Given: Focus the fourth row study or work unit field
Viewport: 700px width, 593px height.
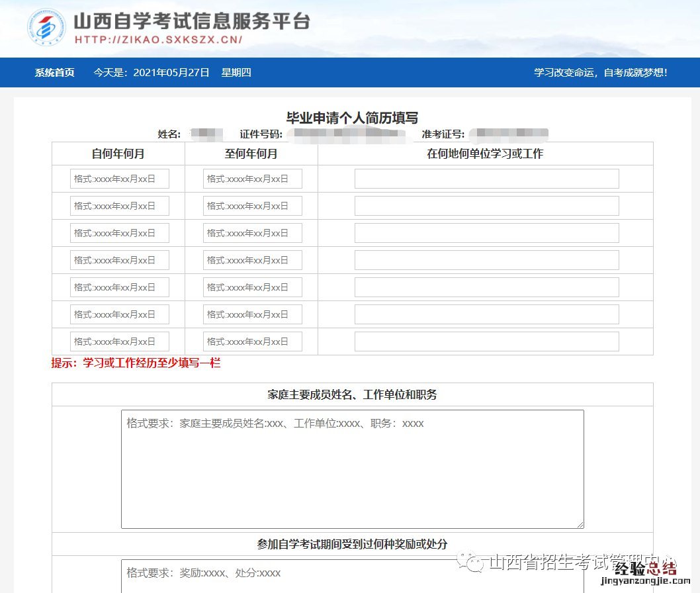Looking at the screenshot, I should [486, 260].
